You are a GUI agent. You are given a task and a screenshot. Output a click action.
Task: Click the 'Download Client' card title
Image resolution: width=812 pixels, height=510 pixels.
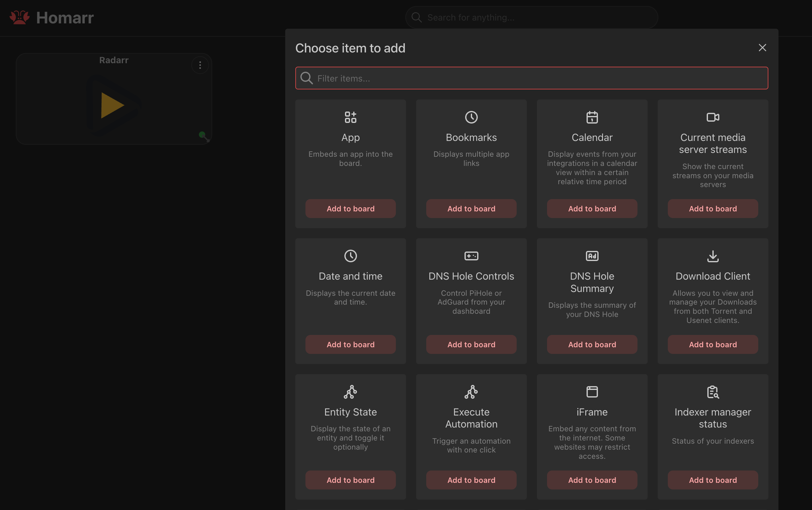coord(712,276)
